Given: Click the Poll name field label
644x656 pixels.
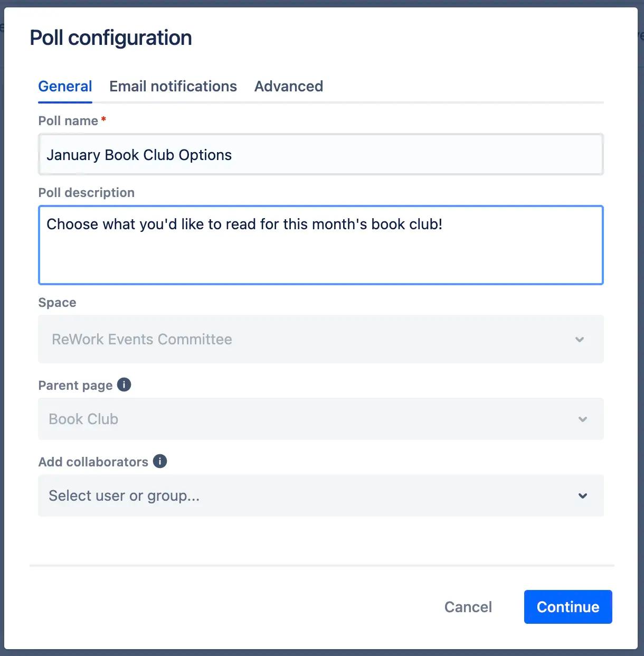Looking at the screenshot, I should (68, 121).
